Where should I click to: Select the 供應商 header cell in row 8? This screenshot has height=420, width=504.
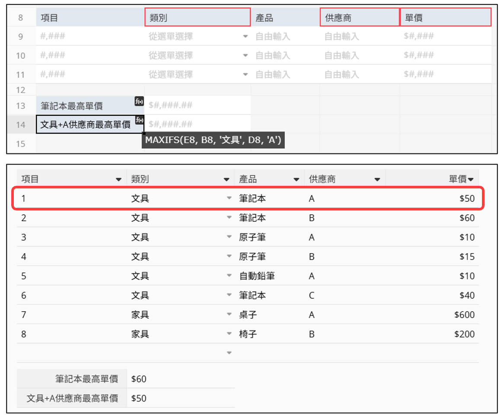359,18
